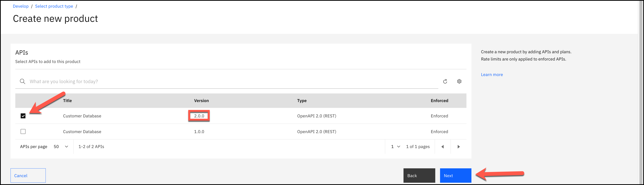
Task: Open table settings gear icon
Action: [x=459, y=81]
